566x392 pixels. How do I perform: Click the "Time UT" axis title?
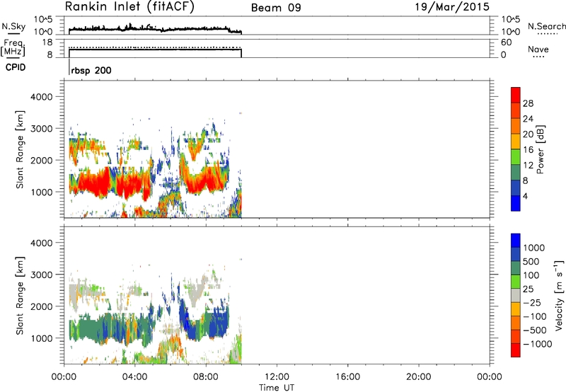[x=277, y=387]
